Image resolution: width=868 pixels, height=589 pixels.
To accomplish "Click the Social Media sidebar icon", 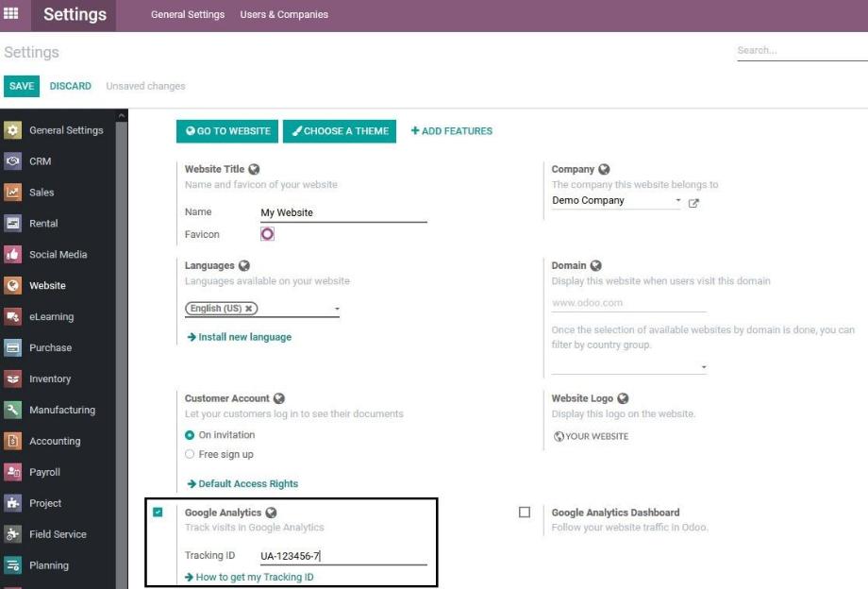I will [x=14, y=254].
